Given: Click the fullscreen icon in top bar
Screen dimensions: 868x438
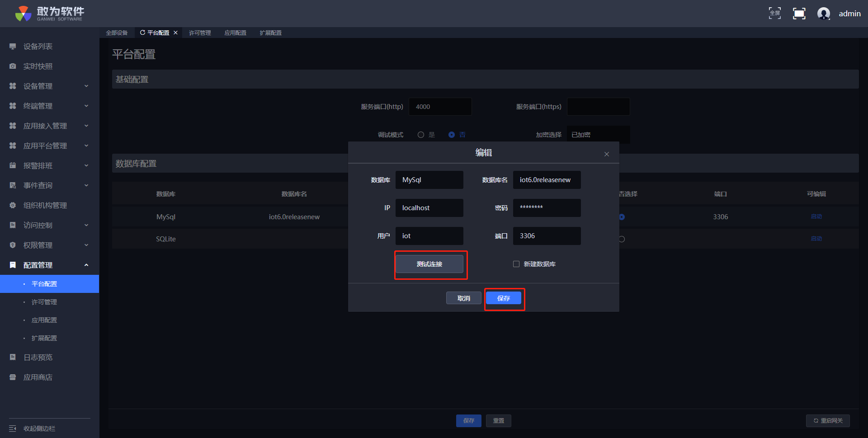Looking at the screenshot, I should click(799, 14).
